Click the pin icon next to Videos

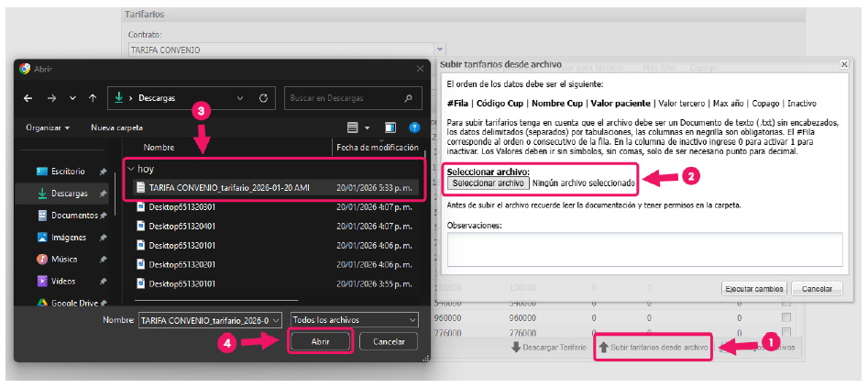(x=103, y=282)
